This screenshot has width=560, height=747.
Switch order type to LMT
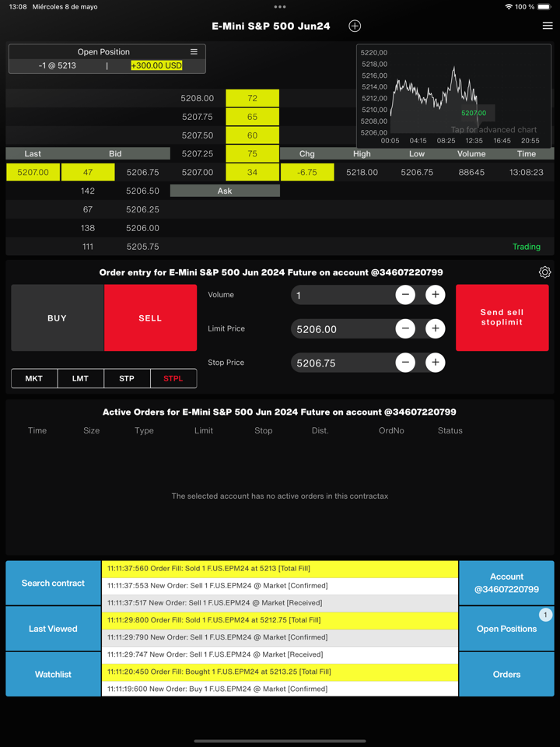[x=80, y=379]
